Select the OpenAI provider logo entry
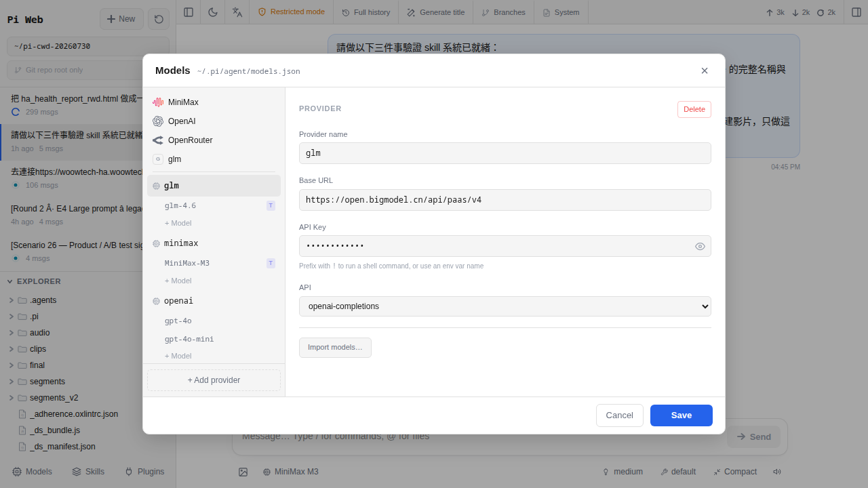 214,121
